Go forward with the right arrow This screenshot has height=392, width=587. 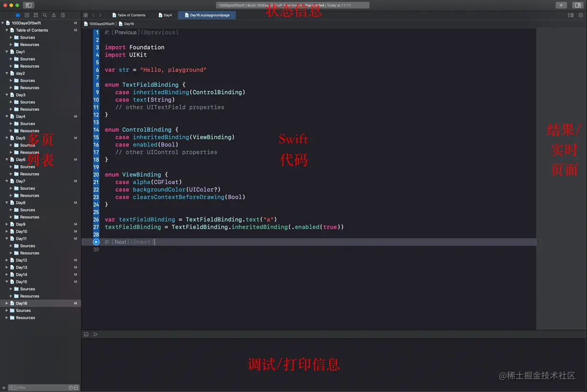click(x=100, y=15)
